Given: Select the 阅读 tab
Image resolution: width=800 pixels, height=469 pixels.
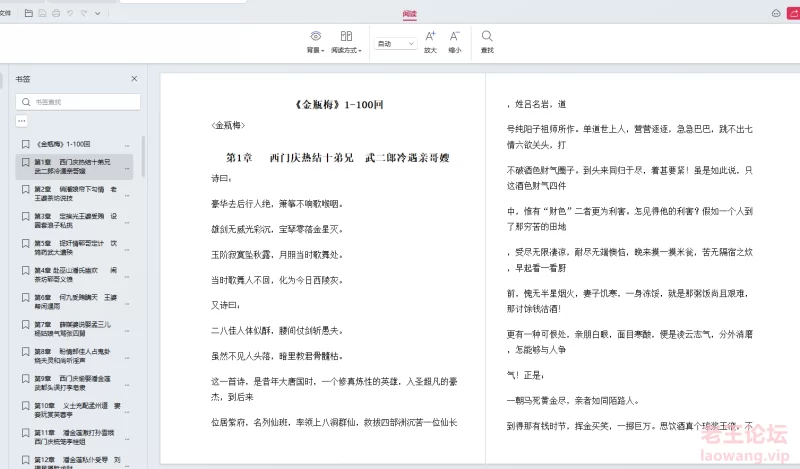Looking at the screenshot, I should point(410,14).
